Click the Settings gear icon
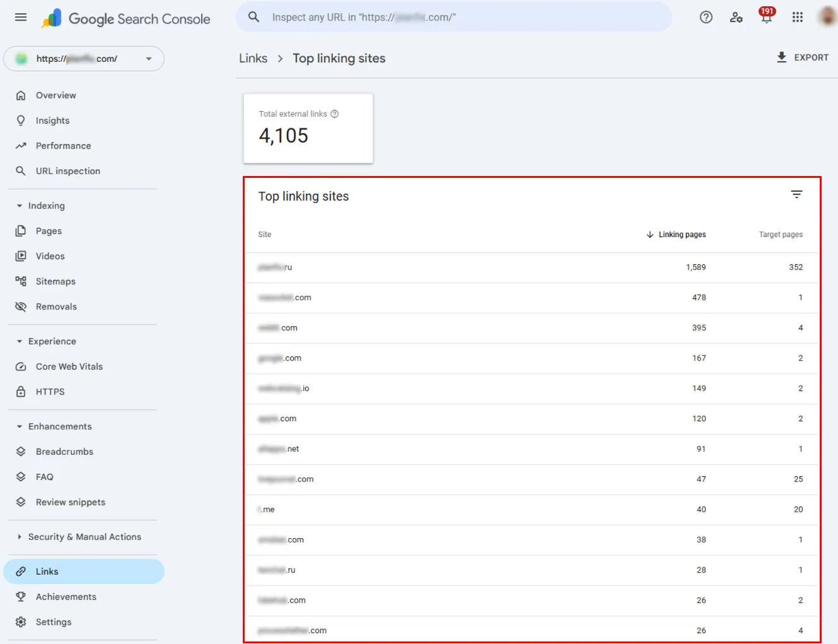 [21, 622]
